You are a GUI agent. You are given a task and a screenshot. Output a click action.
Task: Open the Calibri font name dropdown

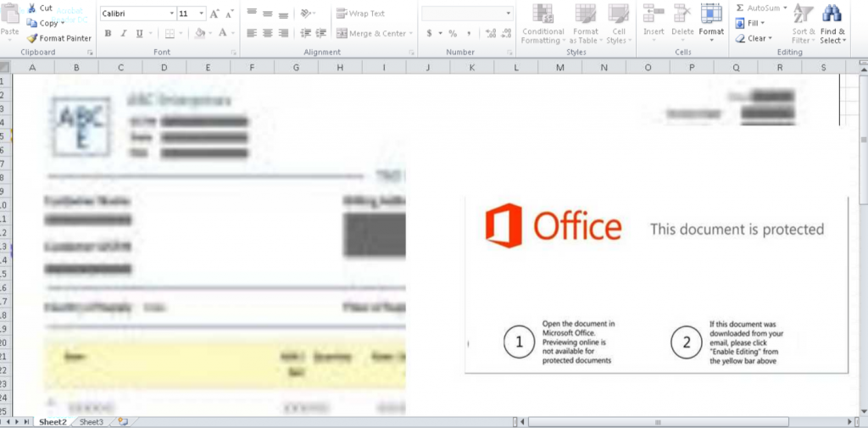[172, 14]
